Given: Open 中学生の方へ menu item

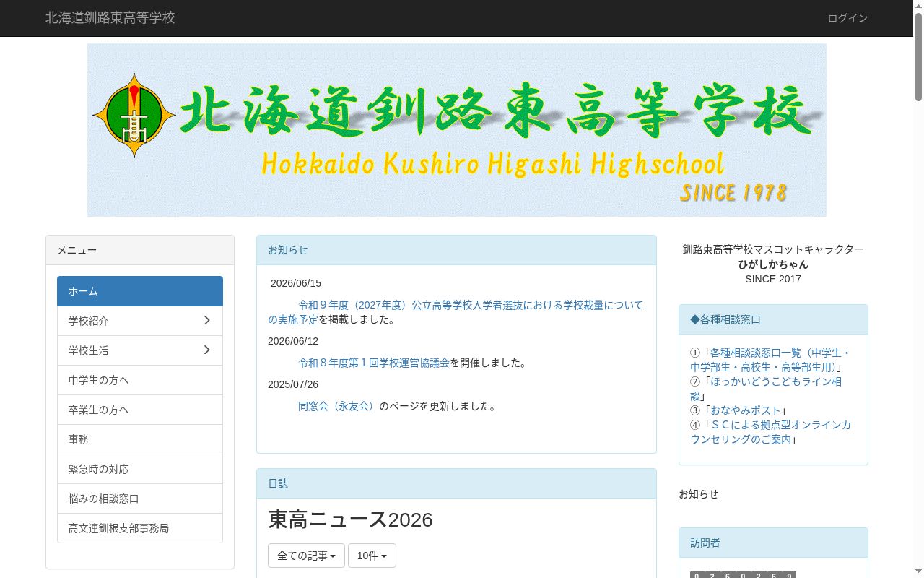Looking at the screenshot, I should 140,380.
